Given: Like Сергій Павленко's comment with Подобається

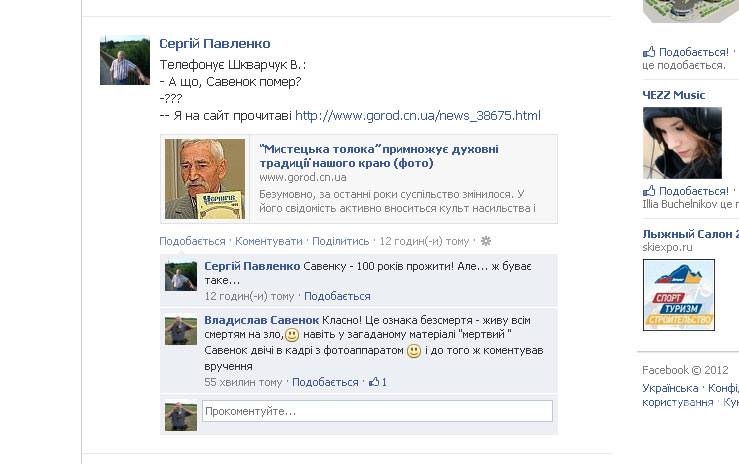Looking at the screenshot, I should pyautogui.click(x=337, y=296).
